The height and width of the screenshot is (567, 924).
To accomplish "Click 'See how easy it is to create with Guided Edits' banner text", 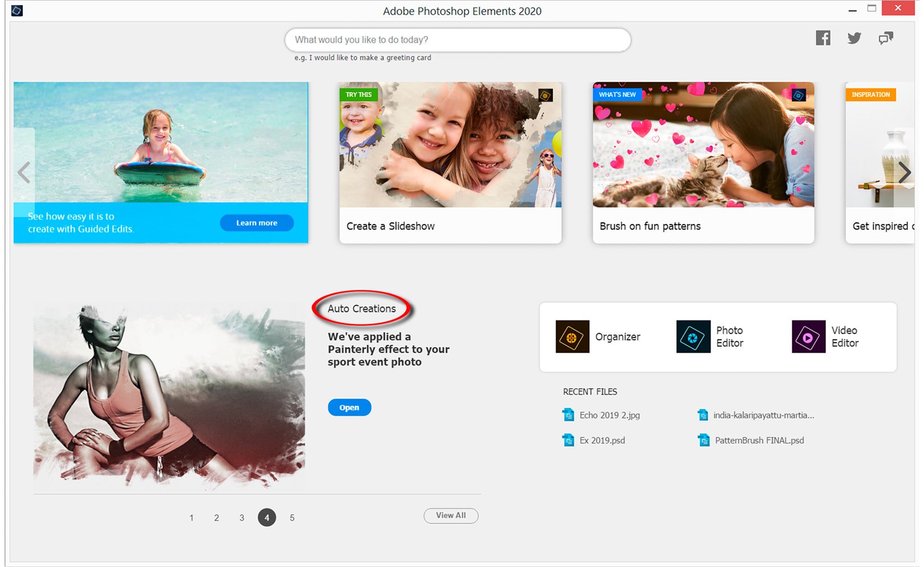I will [x=81, y=222].
